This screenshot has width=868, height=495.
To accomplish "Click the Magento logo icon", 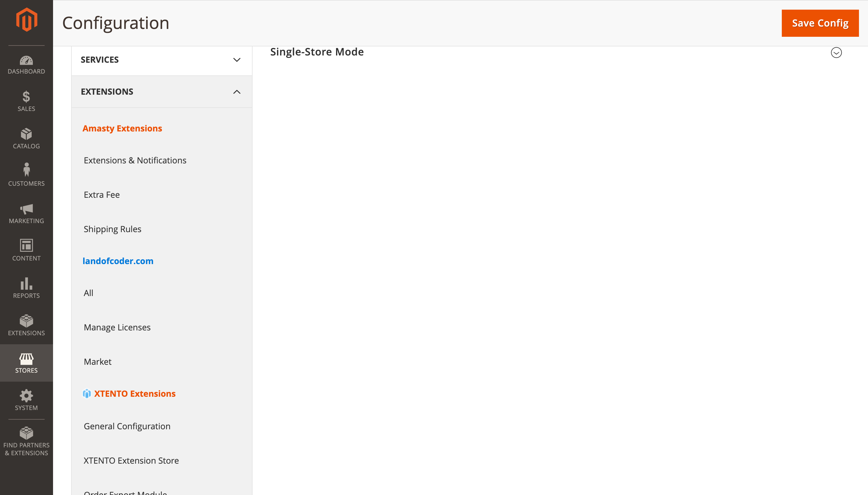I will click(x=26, y=21).
